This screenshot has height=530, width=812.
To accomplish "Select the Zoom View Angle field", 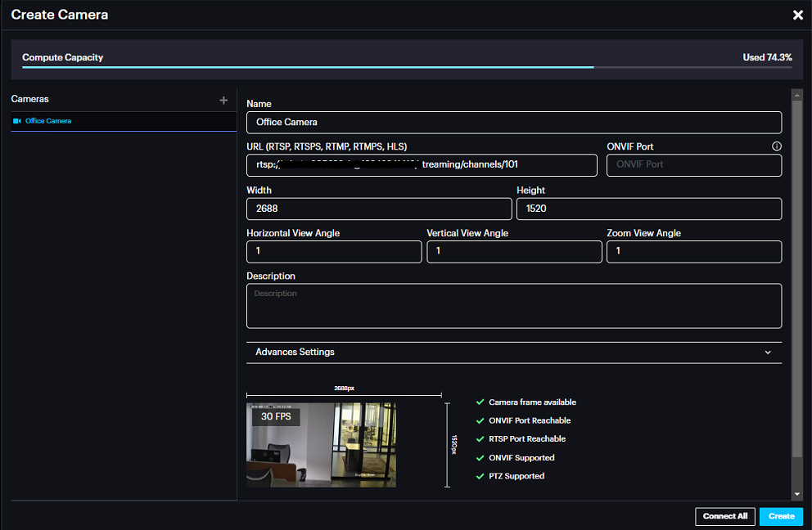I will click(693, 252).
